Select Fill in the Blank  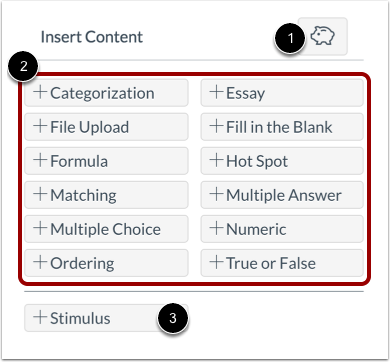tap(282, 127)
